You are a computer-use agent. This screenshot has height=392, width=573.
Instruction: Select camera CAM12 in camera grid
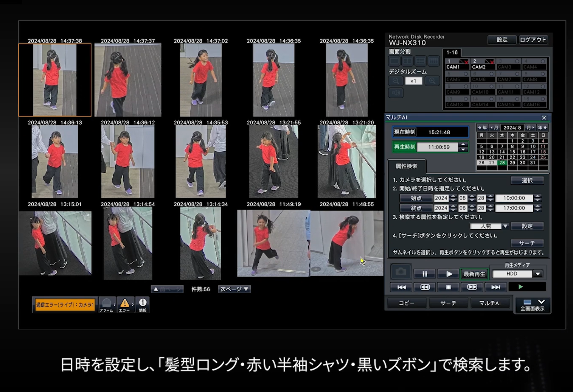click(534, 89)
